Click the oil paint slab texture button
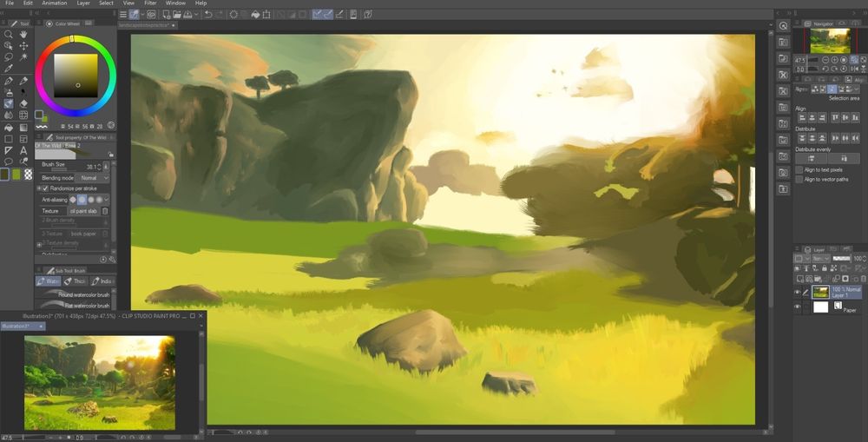Image resolution: width=868 pixels, height=442 pixels. click(84, 211)
